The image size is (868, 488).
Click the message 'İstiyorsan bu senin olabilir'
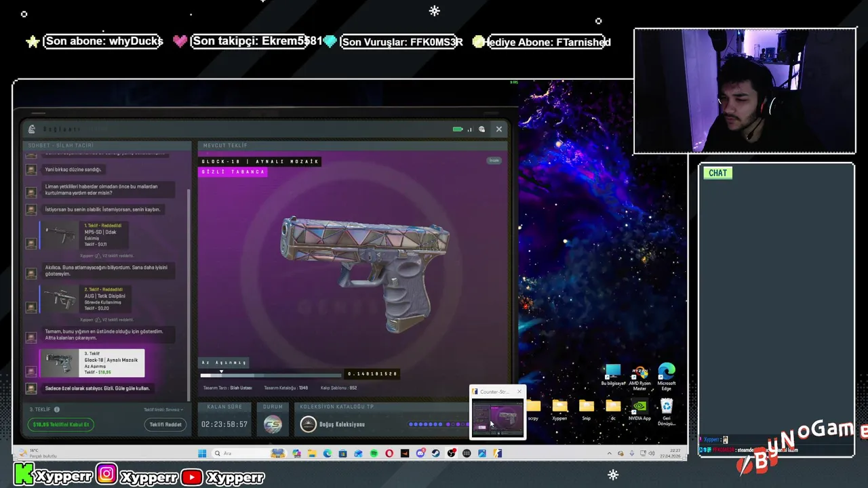click(102, 209)
